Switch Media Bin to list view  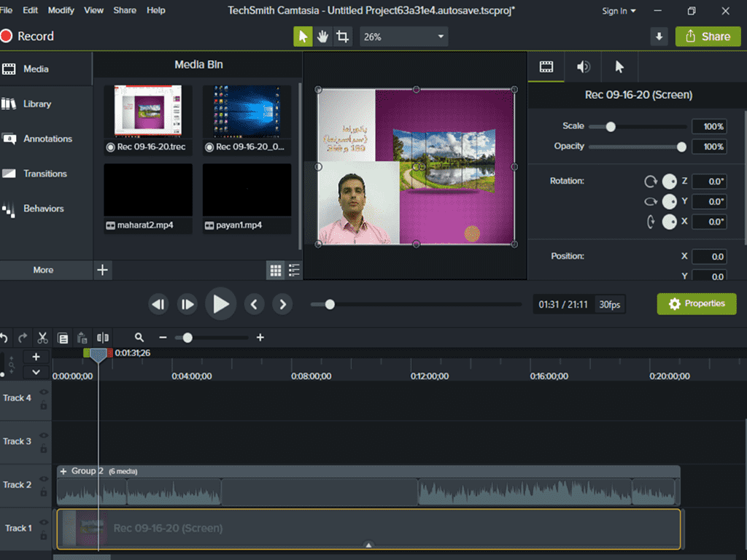(x=294, y=271)
